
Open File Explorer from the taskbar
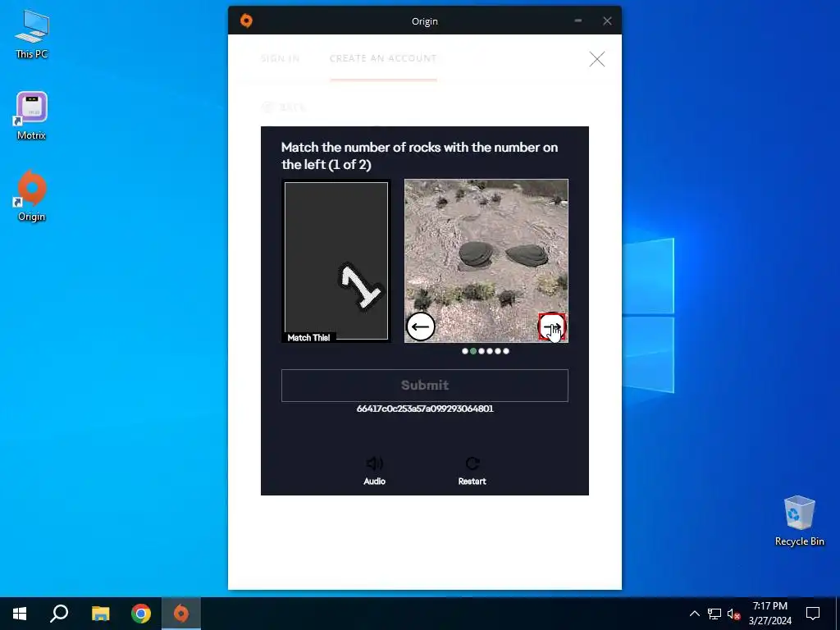click(100, 614)
